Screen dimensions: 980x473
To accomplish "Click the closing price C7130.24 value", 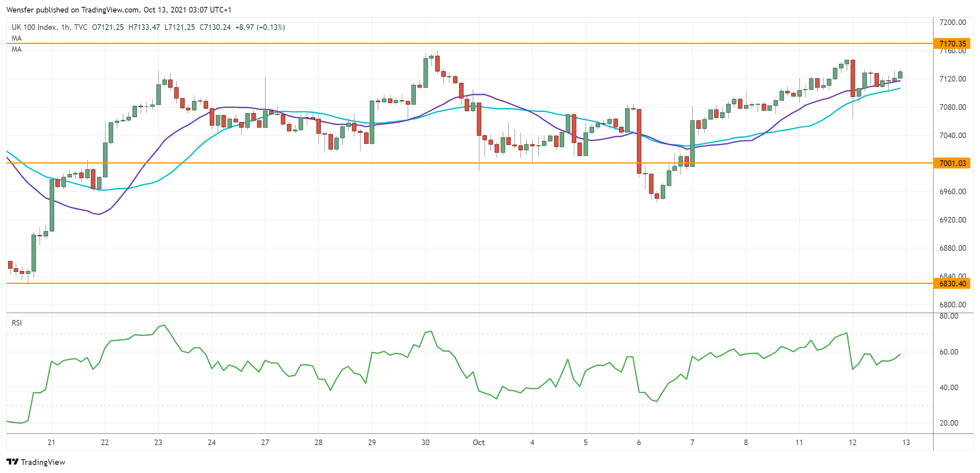I will [215, 27].
